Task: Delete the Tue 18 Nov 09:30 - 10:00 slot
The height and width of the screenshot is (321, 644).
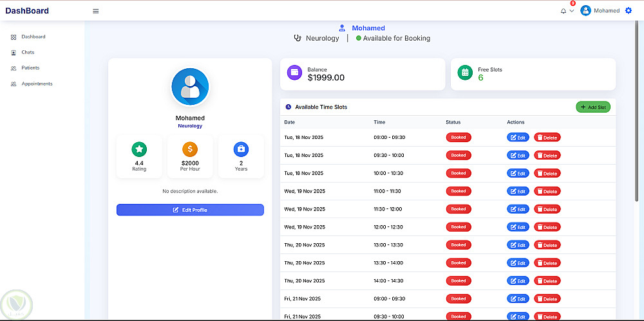Action: (x=547, y=156)
